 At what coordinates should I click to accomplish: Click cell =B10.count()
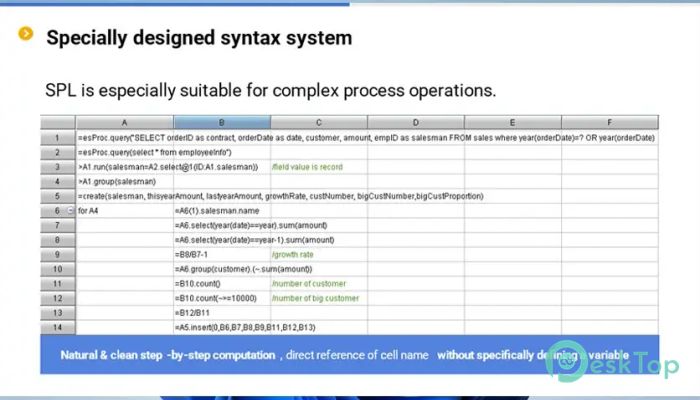[x=222, y=284]
